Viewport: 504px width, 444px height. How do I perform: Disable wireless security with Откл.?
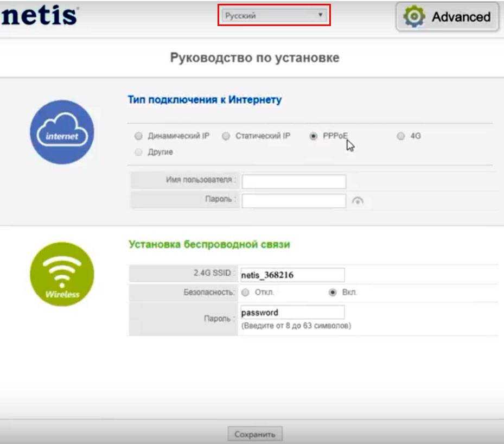click(x=245, y=293)
